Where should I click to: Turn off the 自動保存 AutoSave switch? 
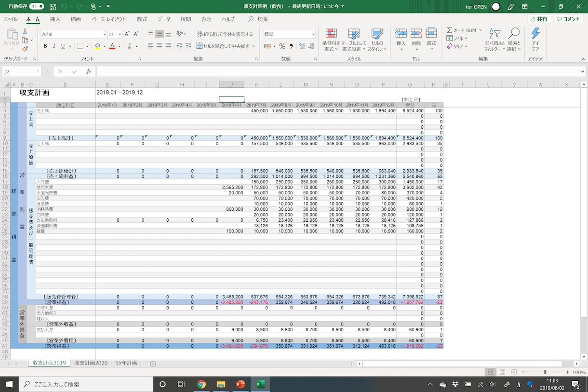[x=37, y=7]
